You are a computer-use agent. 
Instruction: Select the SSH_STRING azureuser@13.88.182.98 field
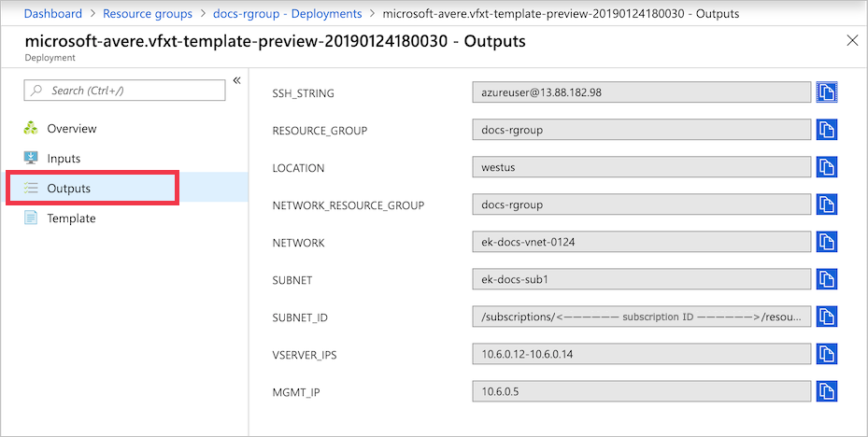pos(642,92)
